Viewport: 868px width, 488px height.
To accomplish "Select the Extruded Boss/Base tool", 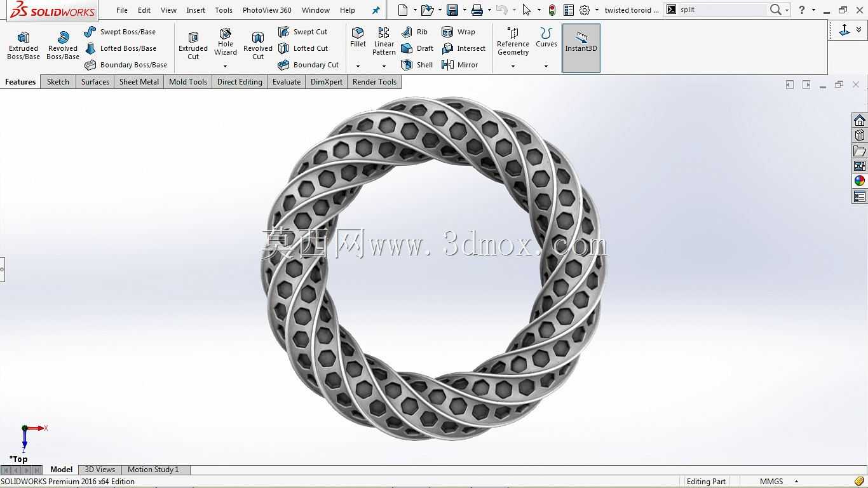I will tap(24, 46).
